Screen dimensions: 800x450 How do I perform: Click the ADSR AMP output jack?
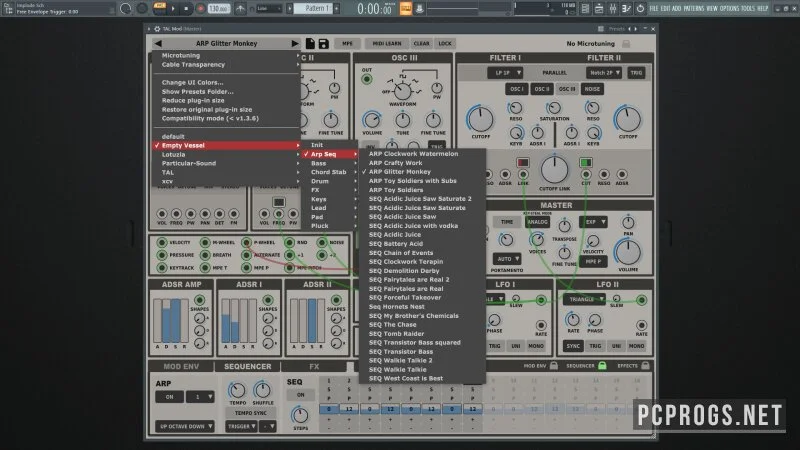coord(199,300)
